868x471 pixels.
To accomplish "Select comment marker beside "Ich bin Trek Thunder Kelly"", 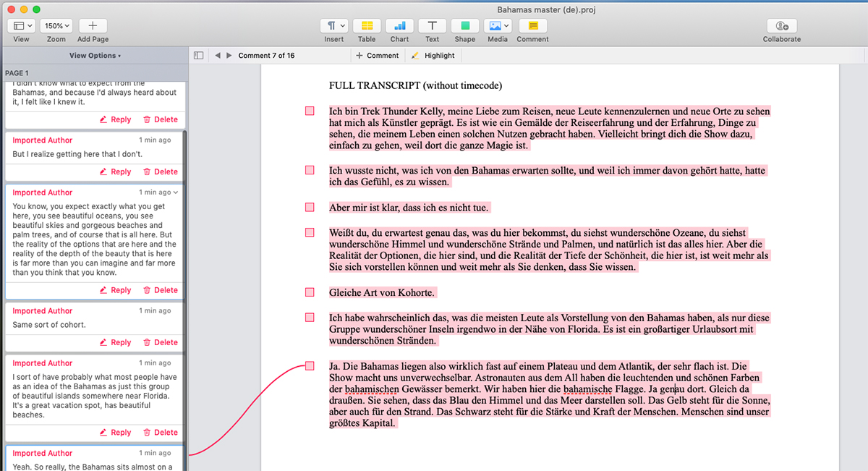I will (x=310, y=111).
